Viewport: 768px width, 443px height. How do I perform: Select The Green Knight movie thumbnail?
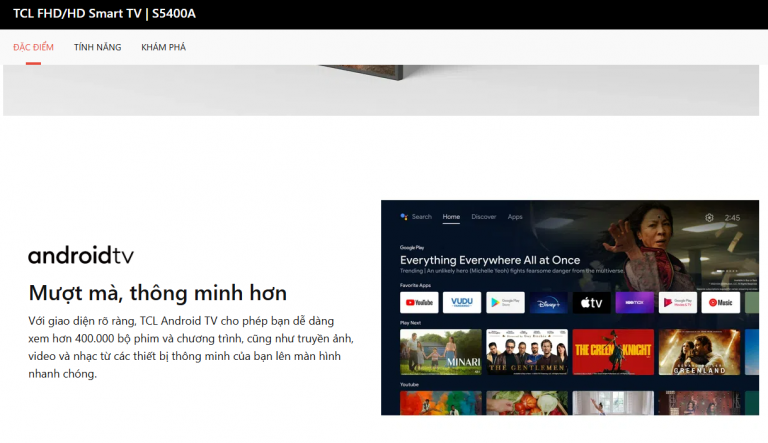(x=613, y=352)
